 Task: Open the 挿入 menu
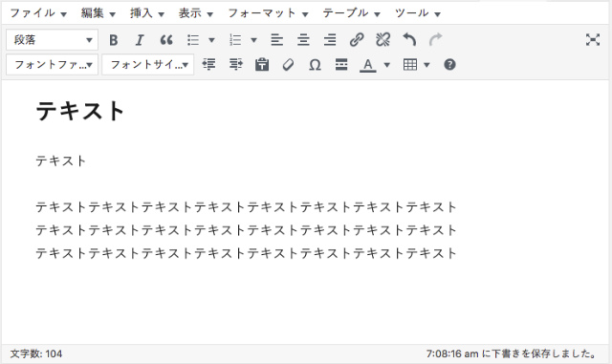146,13
